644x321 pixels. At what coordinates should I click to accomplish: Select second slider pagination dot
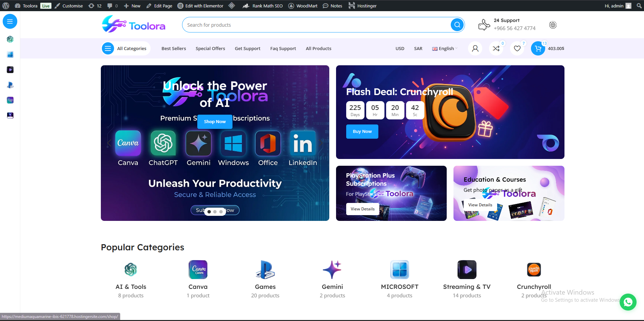215,212
